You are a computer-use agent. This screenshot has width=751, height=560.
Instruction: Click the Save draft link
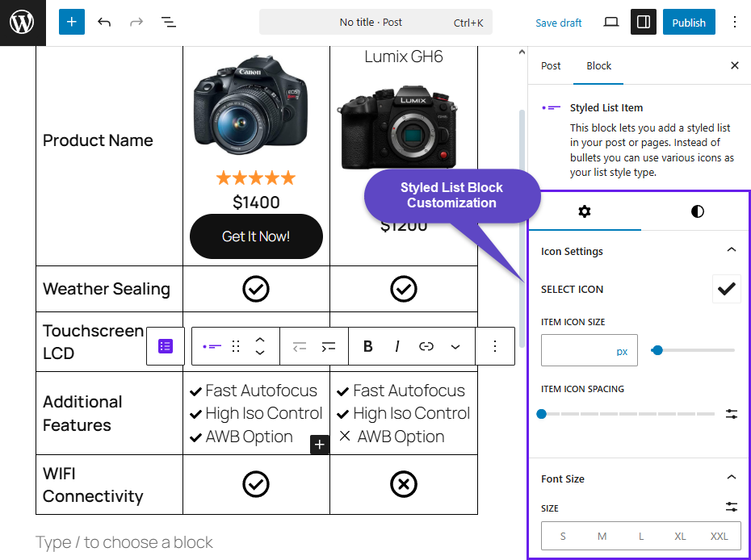click(559, 23)
